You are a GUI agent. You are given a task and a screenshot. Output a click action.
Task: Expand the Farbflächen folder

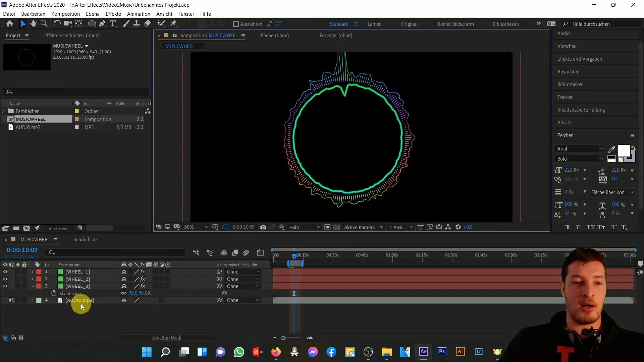pos(3,111)
